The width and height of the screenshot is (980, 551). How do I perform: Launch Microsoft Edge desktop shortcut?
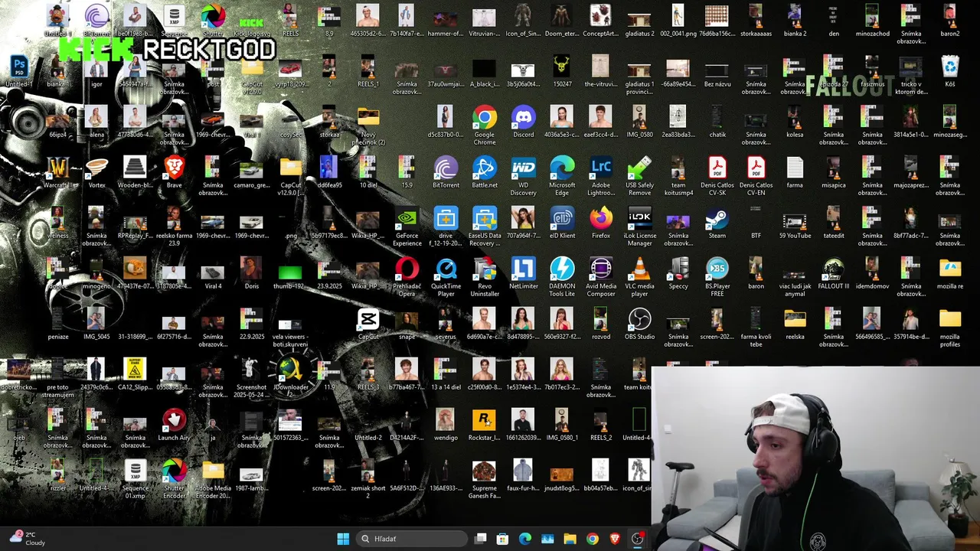(562, 177)
